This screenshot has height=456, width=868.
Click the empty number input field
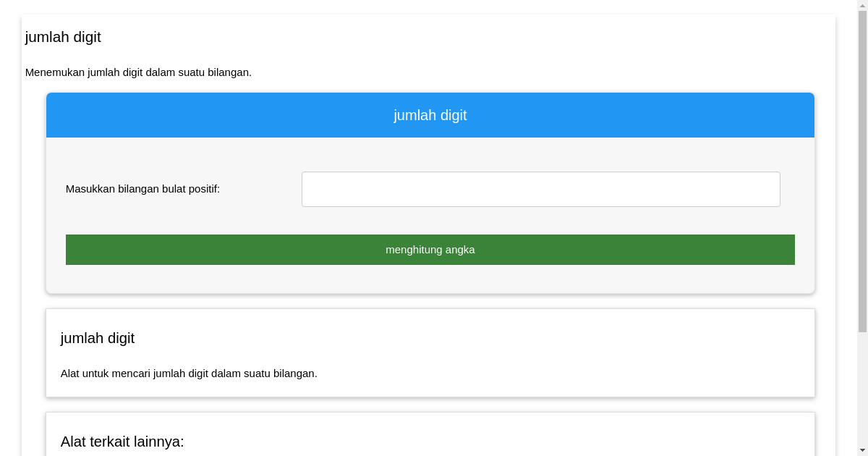point(540,189)
